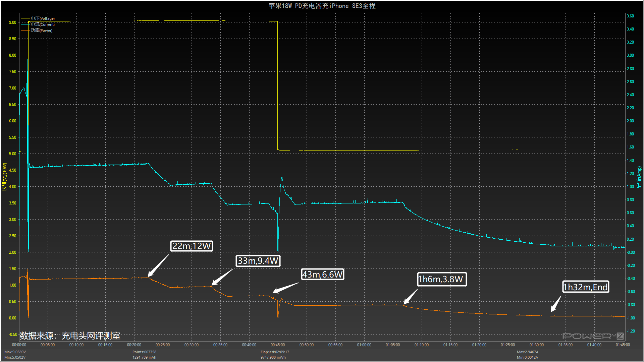Click the Min:0.0012A status value
Screen dimensions: 644x362
[x=527, y=357]
